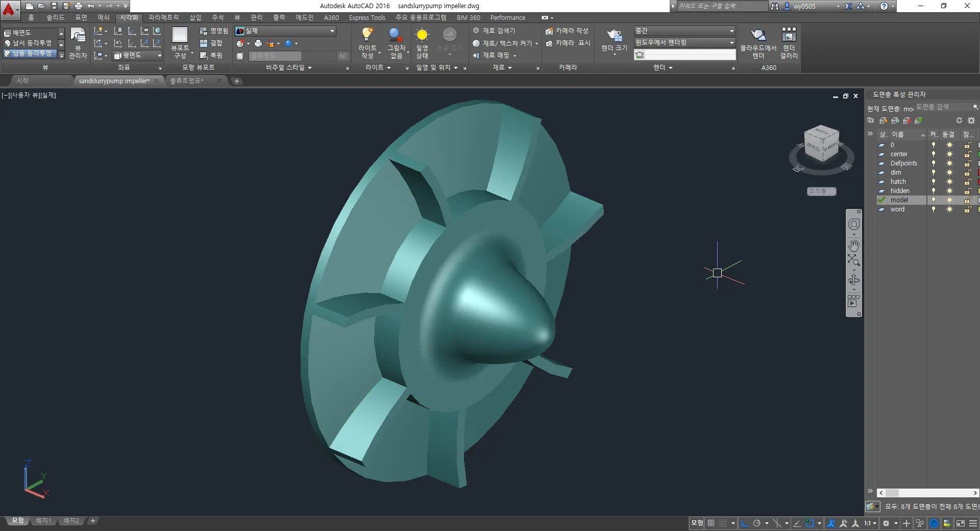Viewport: 980px width, 531px height.
Task: Toggle the bulb visibility for hatch layer
Action: 934,182
